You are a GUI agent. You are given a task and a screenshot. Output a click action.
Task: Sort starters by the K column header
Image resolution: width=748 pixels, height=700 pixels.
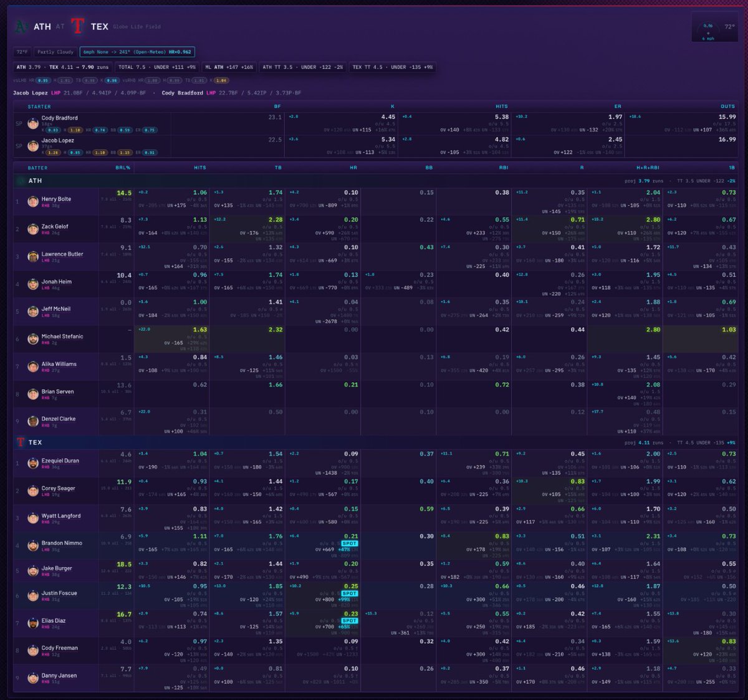[x=393, y=107]
